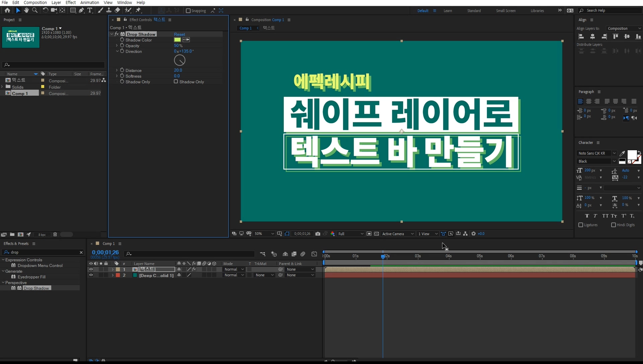
Task: Delete selected project item trash icon
Action: pos(55,235)
